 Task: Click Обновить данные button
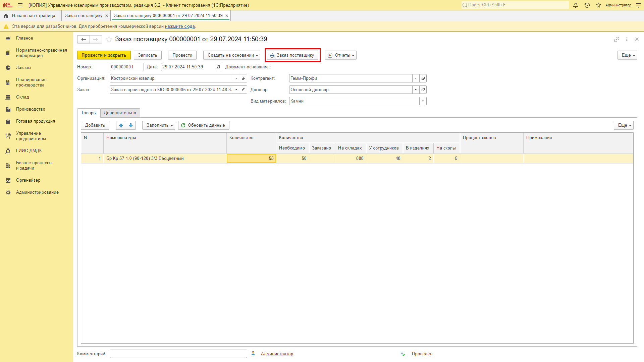tap(204, 125)
